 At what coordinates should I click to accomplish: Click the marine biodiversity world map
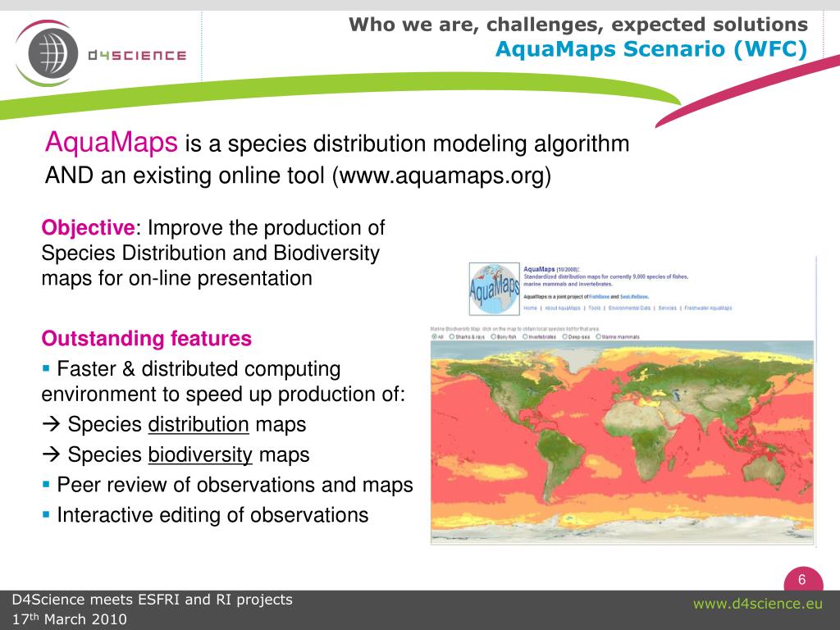click(x=622, y=442)
